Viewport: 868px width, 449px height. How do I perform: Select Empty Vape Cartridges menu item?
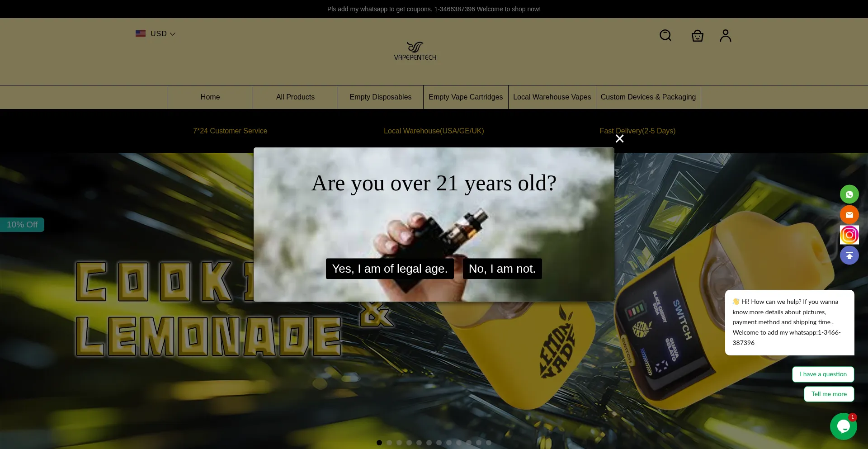pyautogui.click(x=466, y=97)
